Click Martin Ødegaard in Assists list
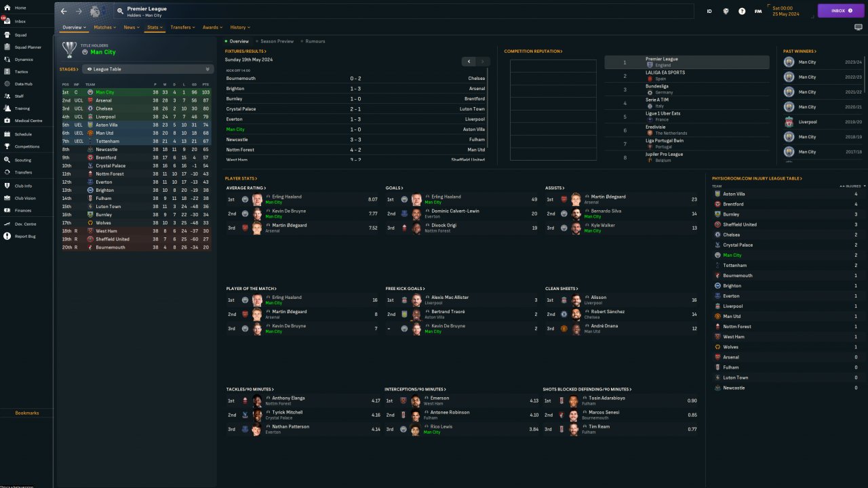 click(x=608, y=197)
